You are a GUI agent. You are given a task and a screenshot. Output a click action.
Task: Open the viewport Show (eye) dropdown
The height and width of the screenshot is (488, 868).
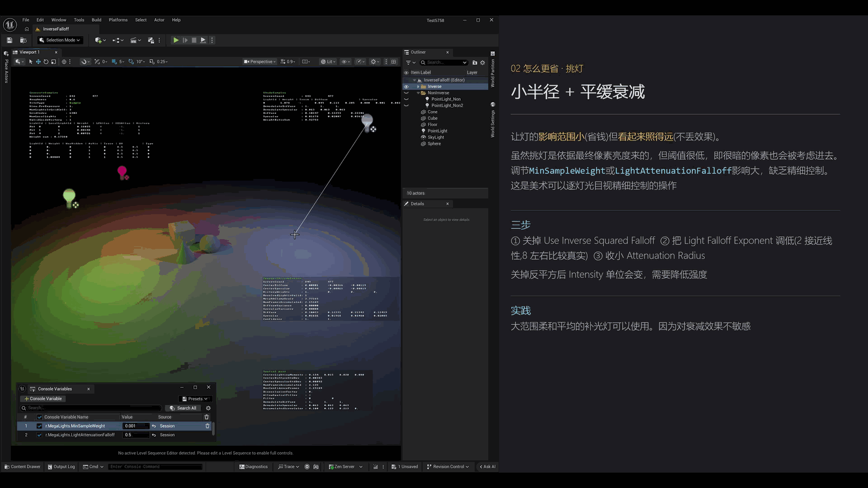tap(346, 62)
